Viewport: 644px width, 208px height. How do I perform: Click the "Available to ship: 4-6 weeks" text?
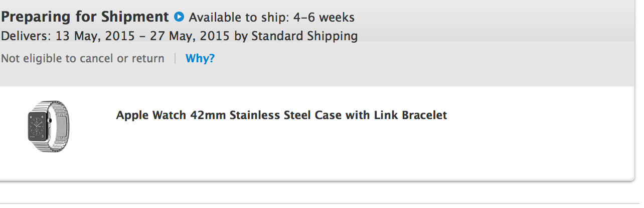271,18
